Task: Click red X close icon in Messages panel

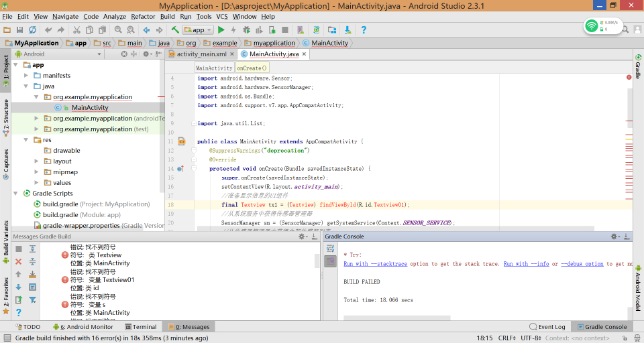Action: point(19,261)
